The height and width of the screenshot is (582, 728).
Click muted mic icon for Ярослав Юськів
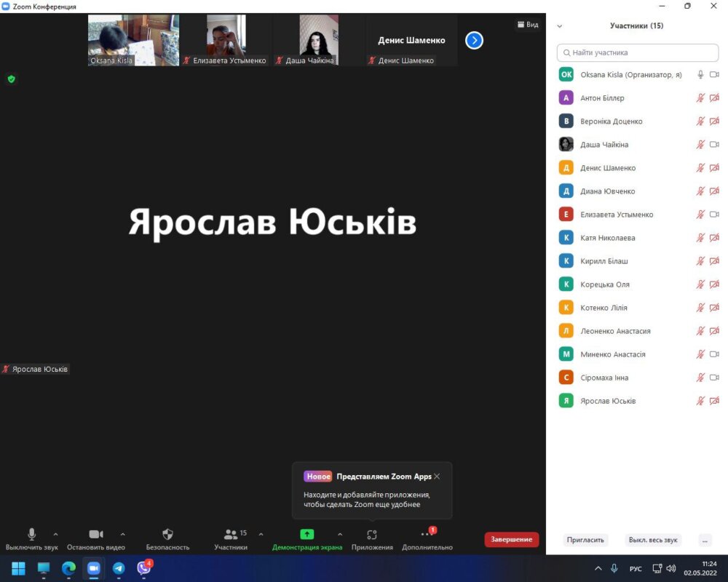click(700, 401)
